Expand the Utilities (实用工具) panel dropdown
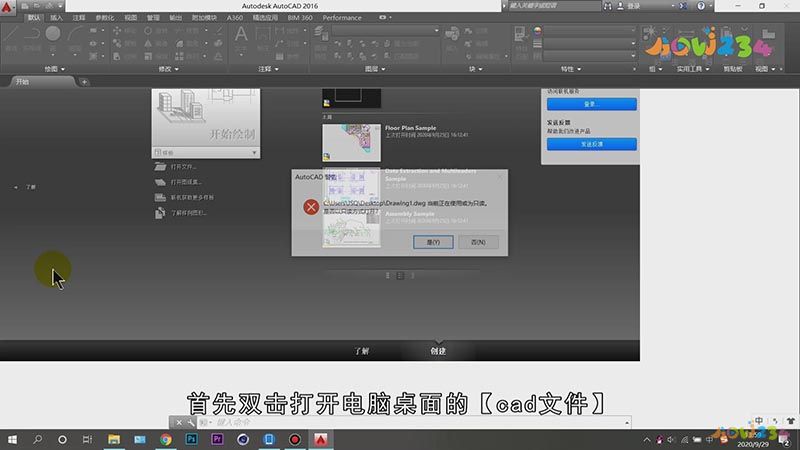The height and width of the screenshot is (450, 800). tap(693, 69)
